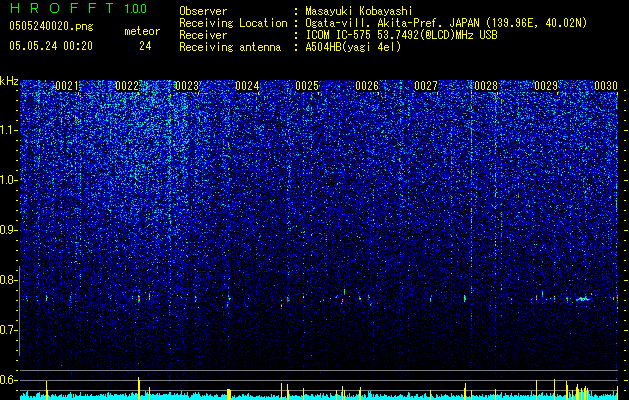Click the 'Observer' field label
The width and height of the screenshot is (629, 400).
click(203, 11)
